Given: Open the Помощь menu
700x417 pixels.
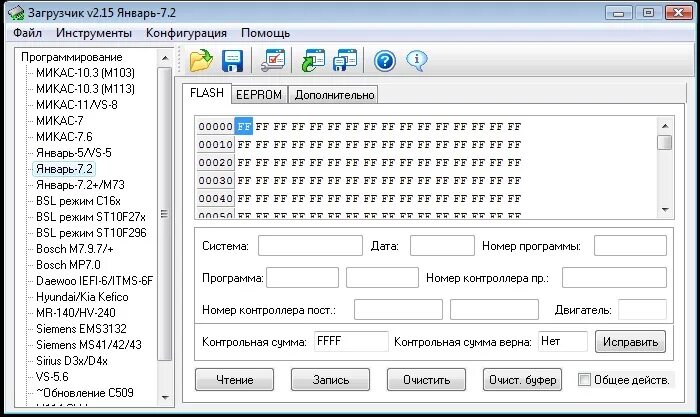Looking at the screenshot, I should [265, 33].
